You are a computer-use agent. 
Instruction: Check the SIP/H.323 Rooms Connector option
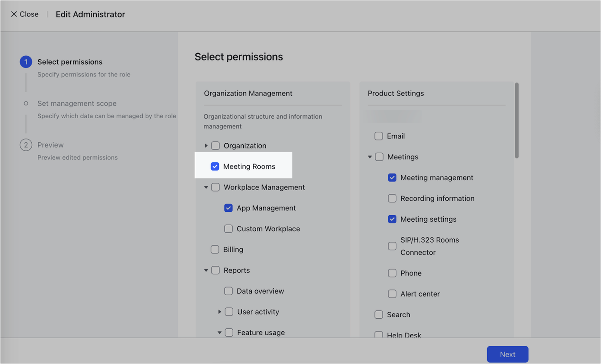(x=392, y=246)
